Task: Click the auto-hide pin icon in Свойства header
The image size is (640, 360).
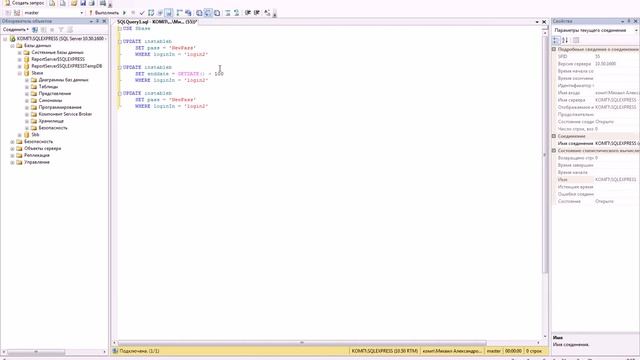Action: tap(629, 21)
